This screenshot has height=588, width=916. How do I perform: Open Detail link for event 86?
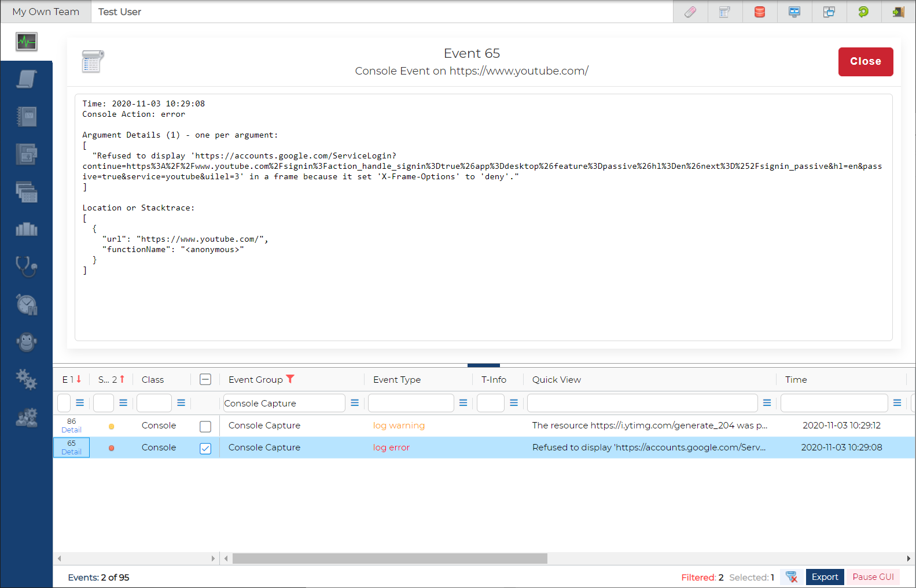[x=71, y=430]
